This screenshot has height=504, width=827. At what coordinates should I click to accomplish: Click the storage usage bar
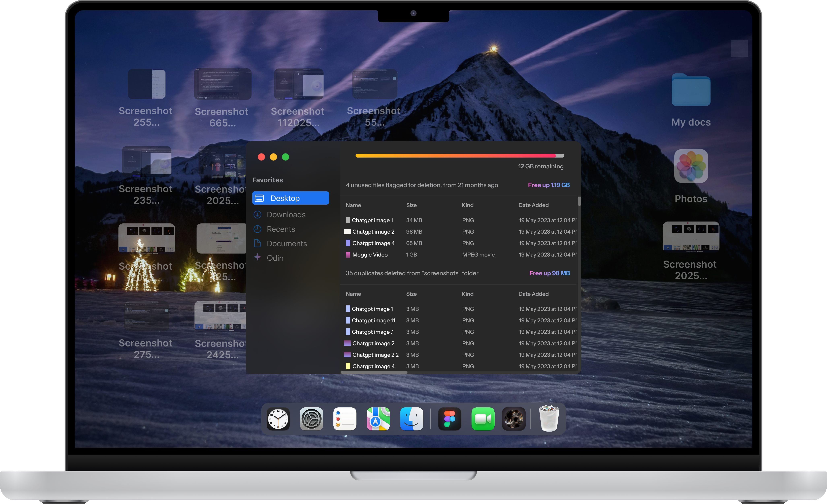coord(460,156)
